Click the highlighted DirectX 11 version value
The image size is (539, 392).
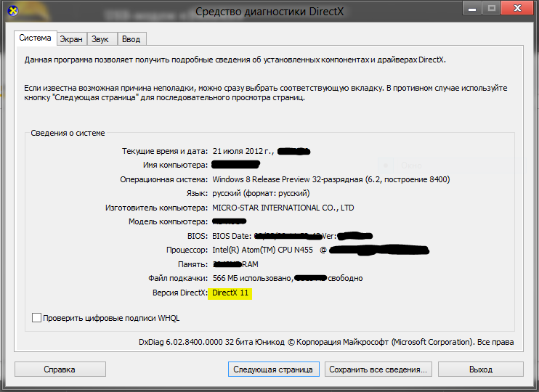(230, 293)
